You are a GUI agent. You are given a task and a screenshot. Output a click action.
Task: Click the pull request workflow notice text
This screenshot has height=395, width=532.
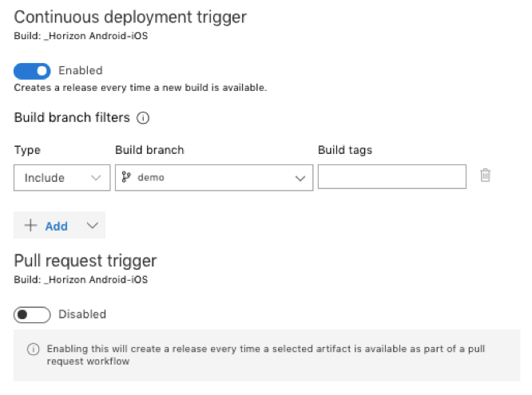266,355
